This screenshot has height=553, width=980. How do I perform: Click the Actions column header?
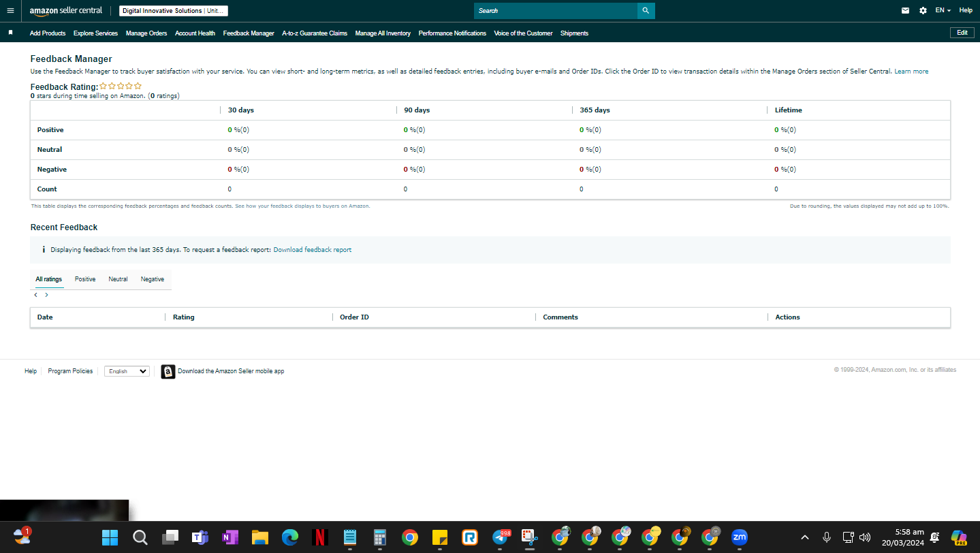pyautogui.click(x=788, y=317)
